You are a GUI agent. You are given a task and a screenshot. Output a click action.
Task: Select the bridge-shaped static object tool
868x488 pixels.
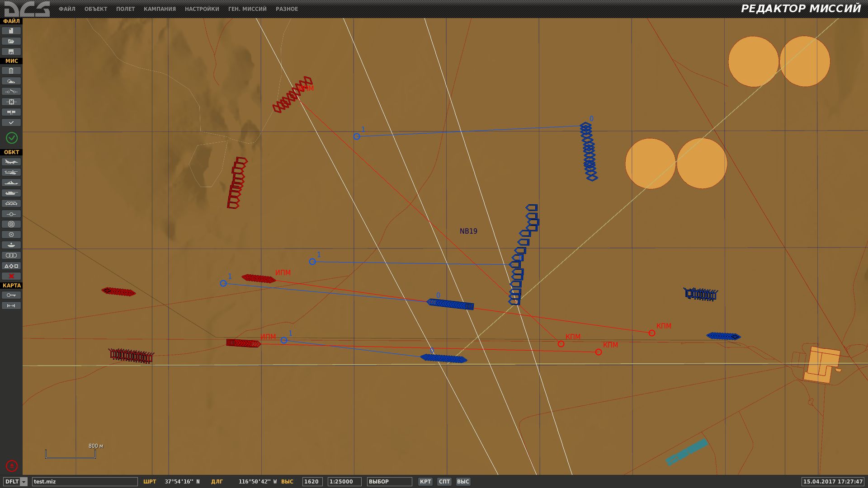coord(11,203)
